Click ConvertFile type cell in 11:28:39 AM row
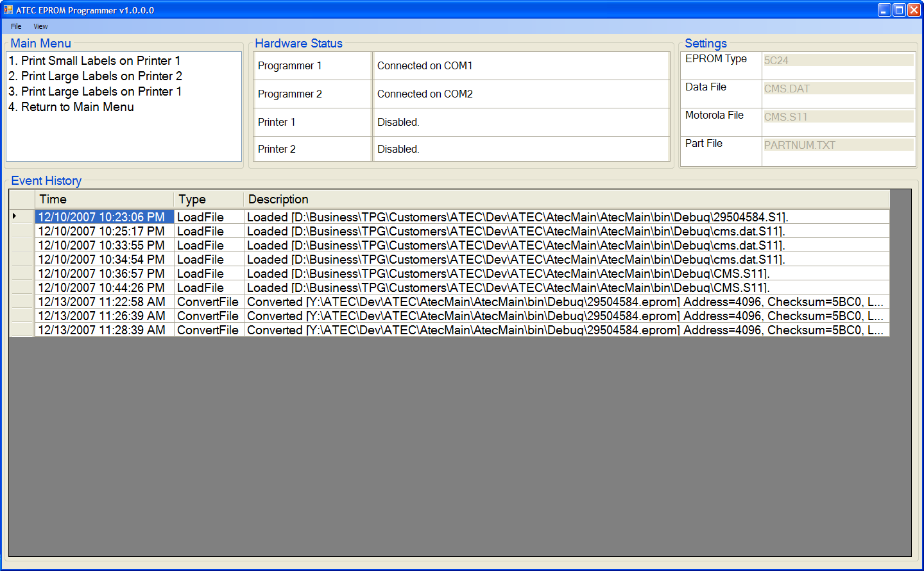The width and height of the screenshot is (924, 571). tap(209, 330)
